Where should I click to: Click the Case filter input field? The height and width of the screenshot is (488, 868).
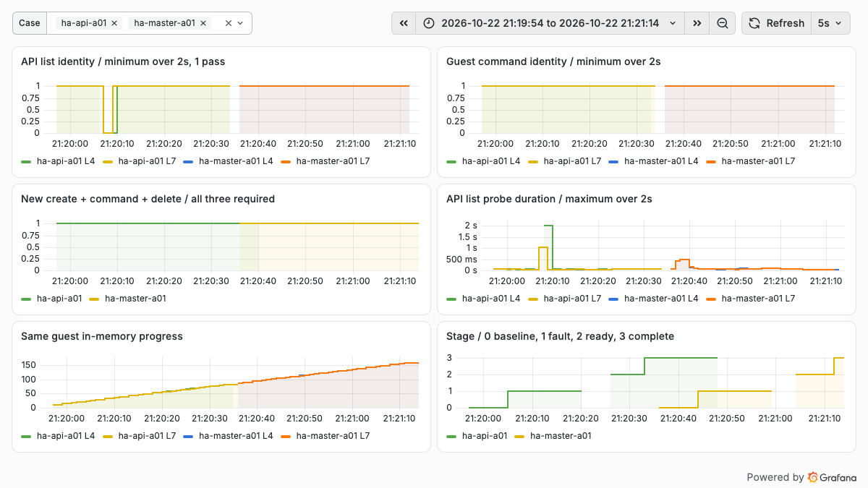click(149, 23)
